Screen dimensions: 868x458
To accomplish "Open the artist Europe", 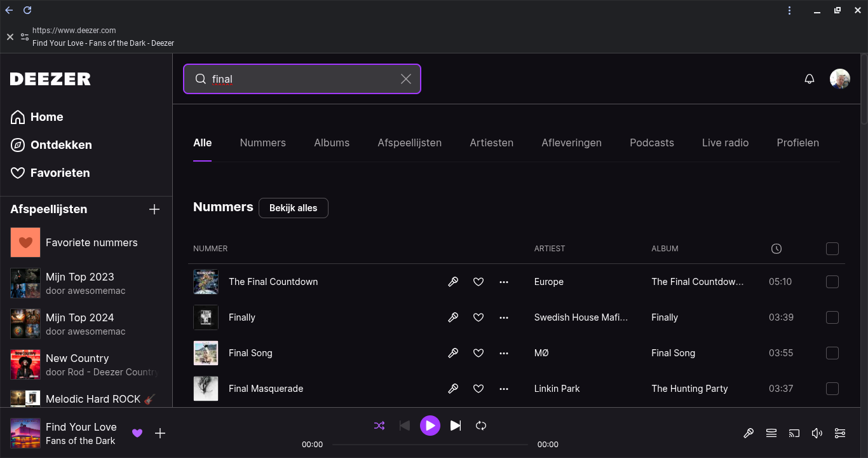I will click(549, 282).
